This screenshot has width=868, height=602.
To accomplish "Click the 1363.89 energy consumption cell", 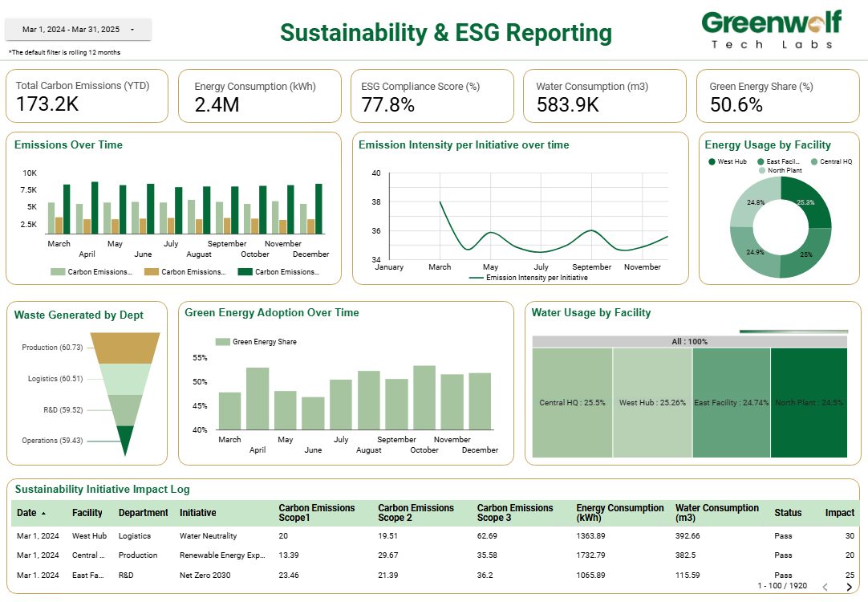I will coord(590,536).
